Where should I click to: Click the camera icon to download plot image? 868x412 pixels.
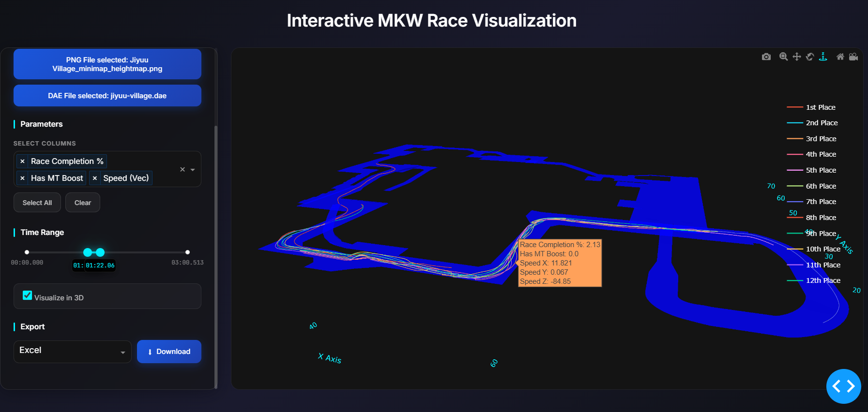tap(766, 57)
